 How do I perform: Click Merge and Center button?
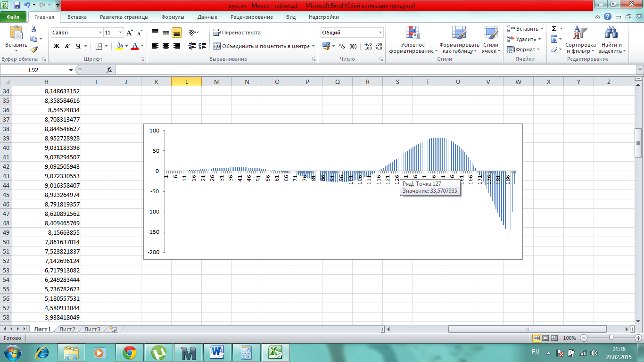tap(262, 46)
